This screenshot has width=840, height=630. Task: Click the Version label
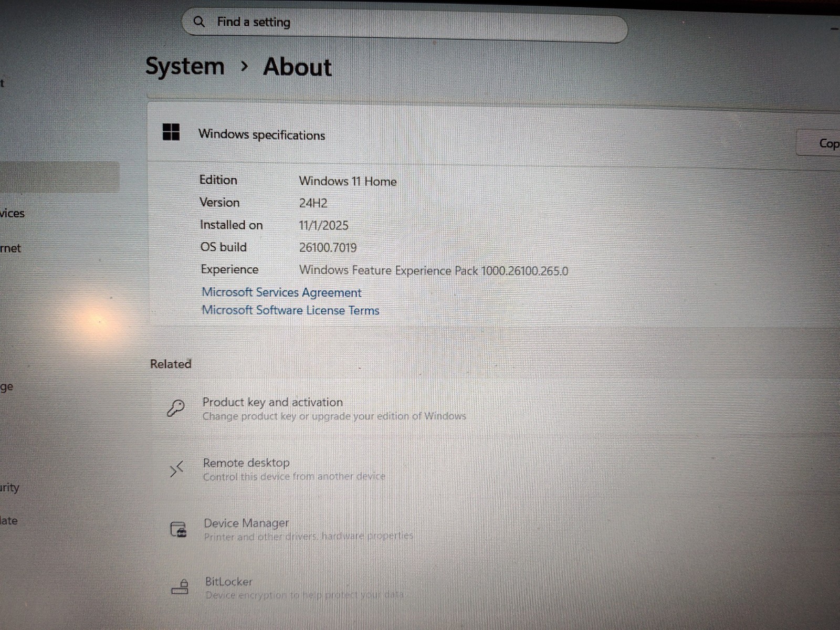[x=219, y=203]
